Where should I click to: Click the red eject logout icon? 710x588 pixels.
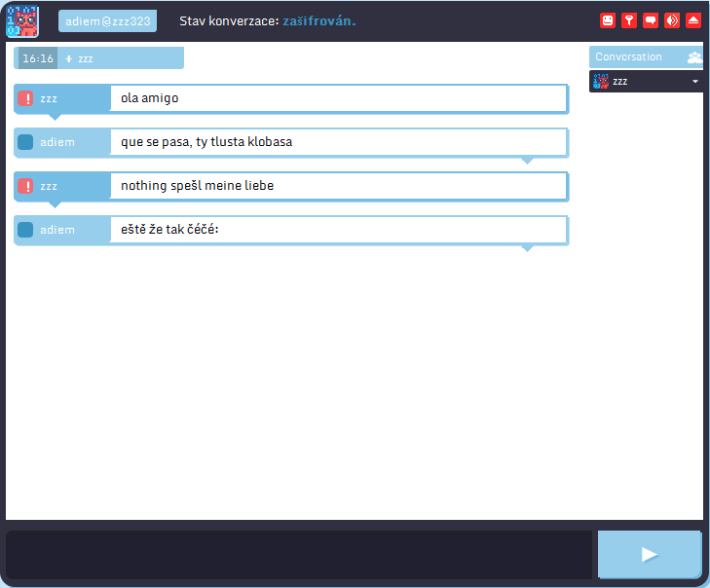[693, 20]
